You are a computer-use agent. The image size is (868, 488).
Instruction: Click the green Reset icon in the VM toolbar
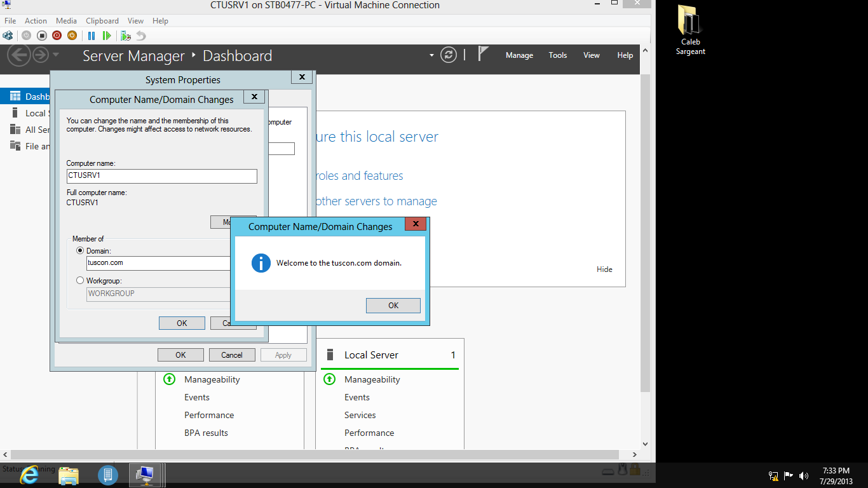click(107, 36)
